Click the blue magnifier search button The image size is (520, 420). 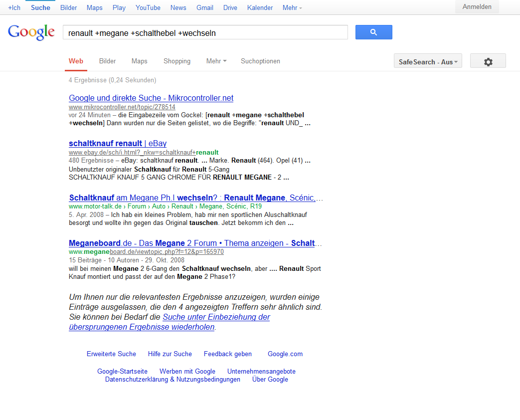[x=374, y=32]
